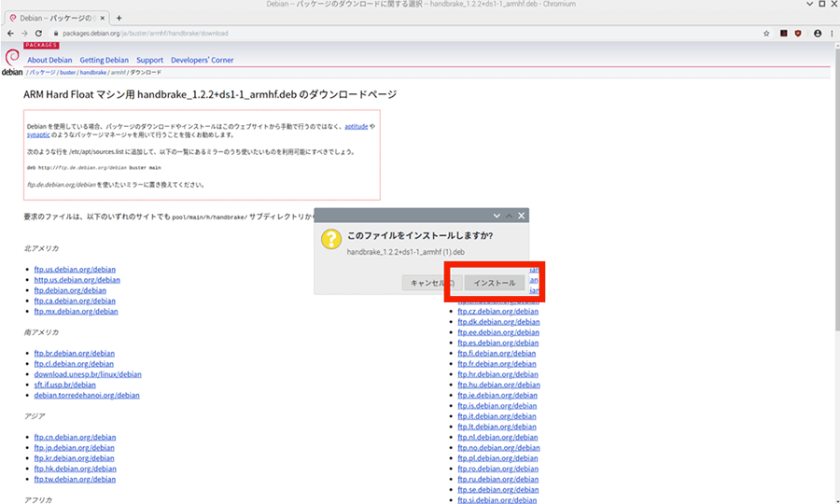Open sft.if.usp.br/debian mirror
This screenshot has height=504, width=840.
coord(64,385)
